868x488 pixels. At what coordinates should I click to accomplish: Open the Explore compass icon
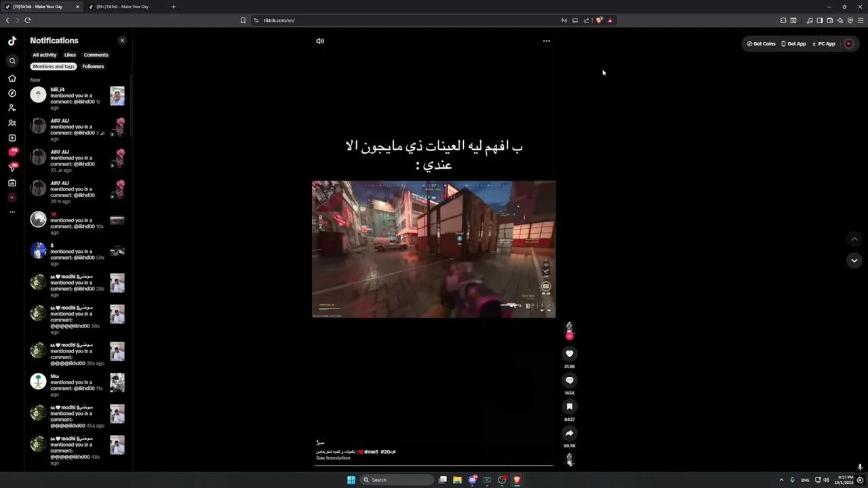[12, 93]
